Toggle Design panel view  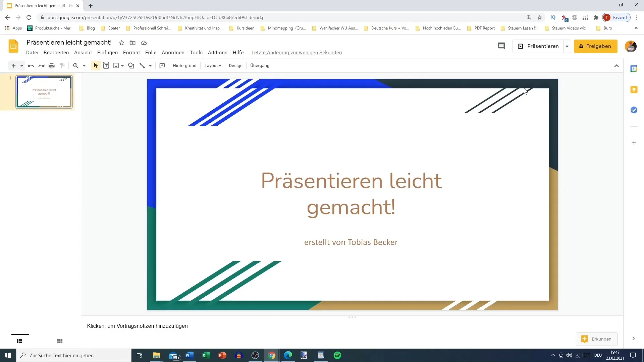coord(235,65)
